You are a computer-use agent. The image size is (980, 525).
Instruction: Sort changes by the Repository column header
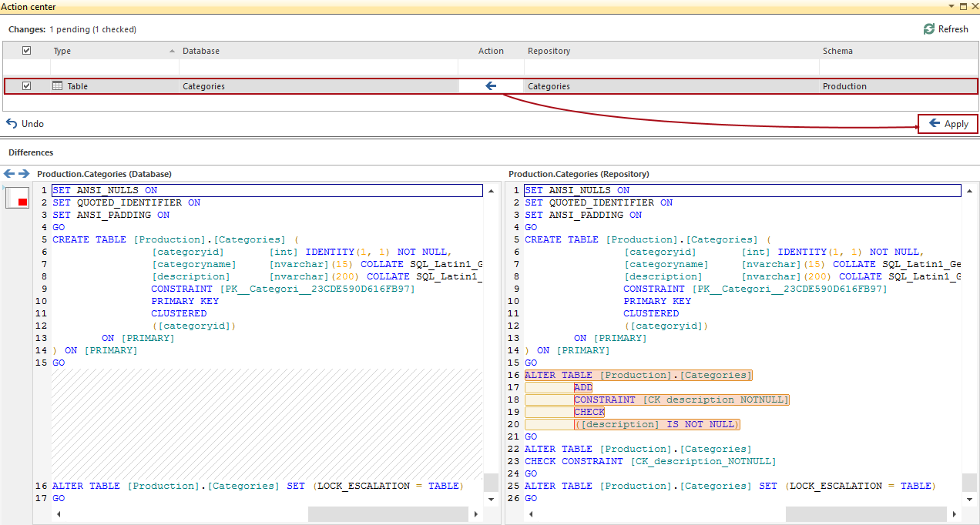click(x=549, y=51)
